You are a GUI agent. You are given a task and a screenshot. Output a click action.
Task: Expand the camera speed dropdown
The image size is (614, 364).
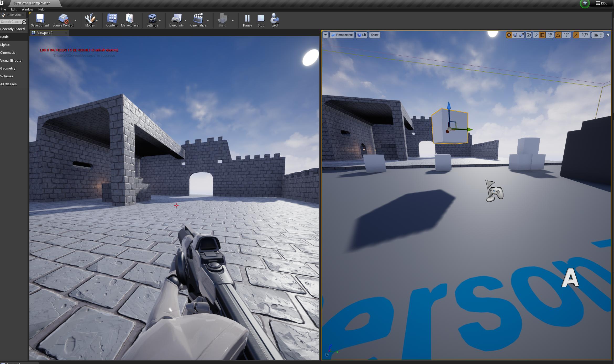tap(598, 35)
